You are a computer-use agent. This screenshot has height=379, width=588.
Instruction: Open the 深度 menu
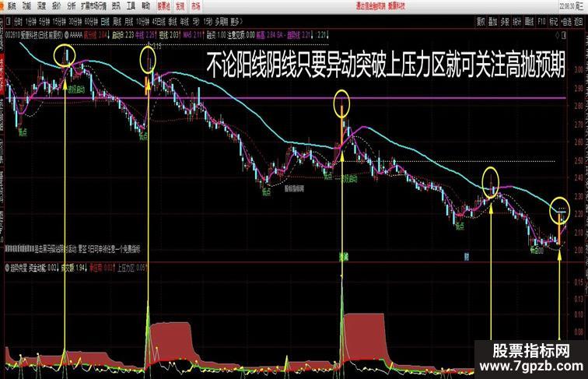[42, 6]
